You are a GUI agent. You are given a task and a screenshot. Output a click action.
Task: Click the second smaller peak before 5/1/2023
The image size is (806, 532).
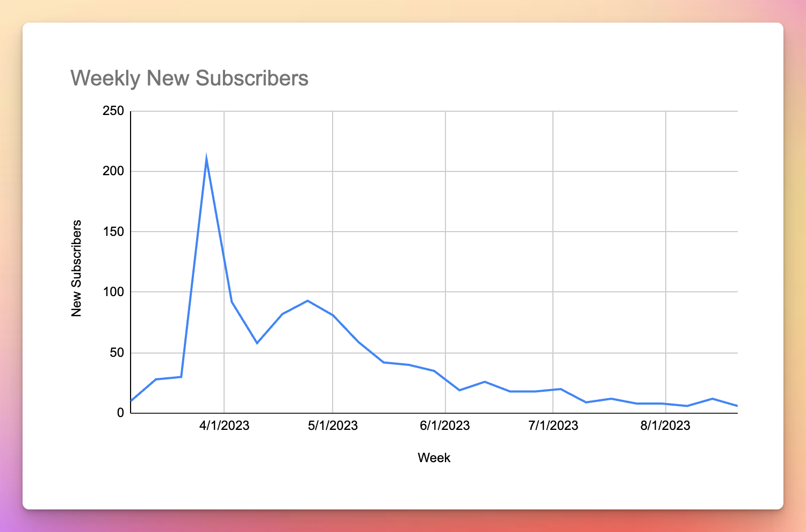pyautogui.click(x=307, y=300)
